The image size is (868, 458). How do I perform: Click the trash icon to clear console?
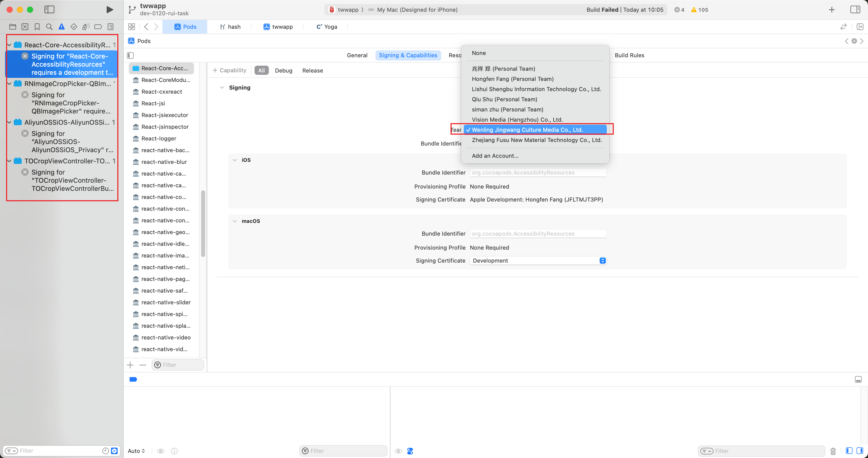pyautogui.click(x=833, y=451)
